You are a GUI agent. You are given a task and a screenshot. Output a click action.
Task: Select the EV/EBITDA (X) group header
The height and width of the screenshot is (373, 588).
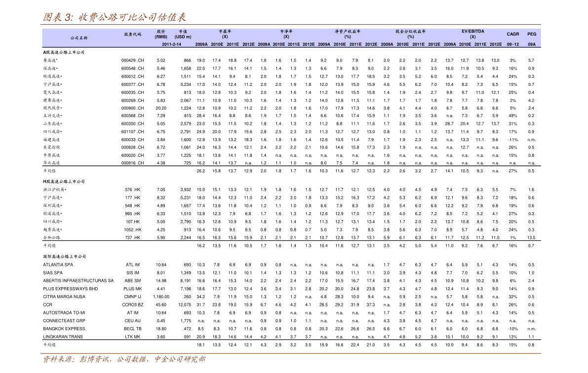pyautogui.click(x=472, y=34)
